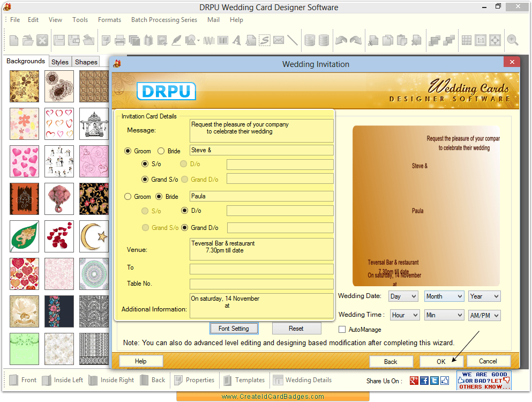Image resolution: width=532 pixels, height=402 pixels.
Task: Open the Tools menu
Action: [80, 20]
